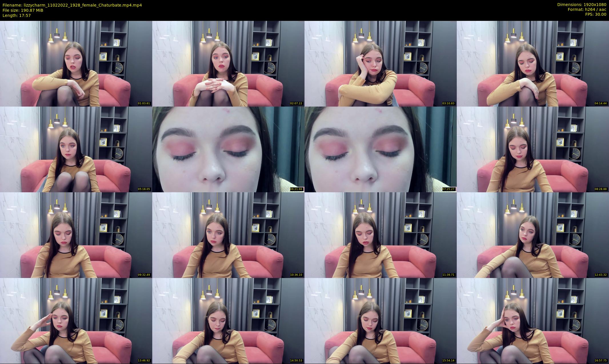Open the frame captured at 04:14.44
The height and width of the screenshot is (364, 609).
[x=533, y=63]
